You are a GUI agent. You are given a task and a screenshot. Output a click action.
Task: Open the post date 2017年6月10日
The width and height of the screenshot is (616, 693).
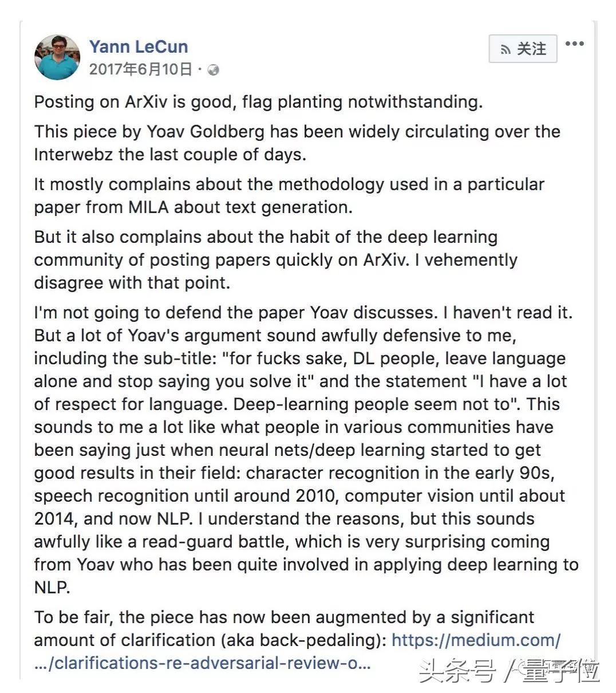pyautogui.click(x=141, y=69)
